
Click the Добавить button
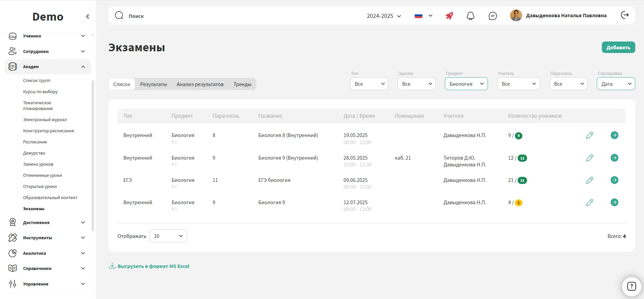coord(618,48)
